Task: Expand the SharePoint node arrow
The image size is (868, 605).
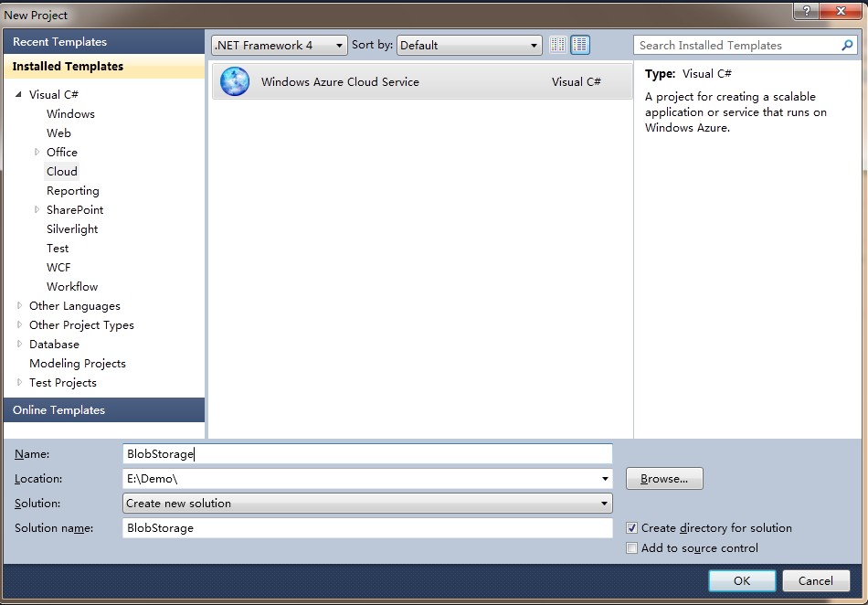Action: 37,209
